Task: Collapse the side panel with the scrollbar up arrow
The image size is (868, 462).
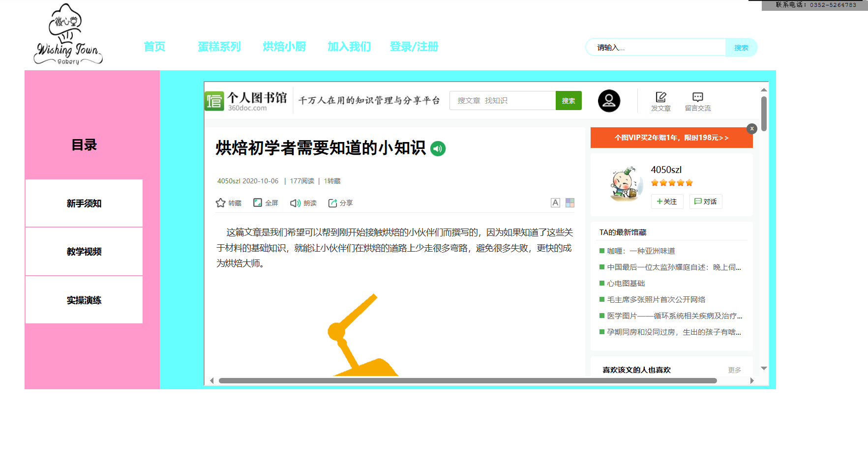Action: pos(763,89)
